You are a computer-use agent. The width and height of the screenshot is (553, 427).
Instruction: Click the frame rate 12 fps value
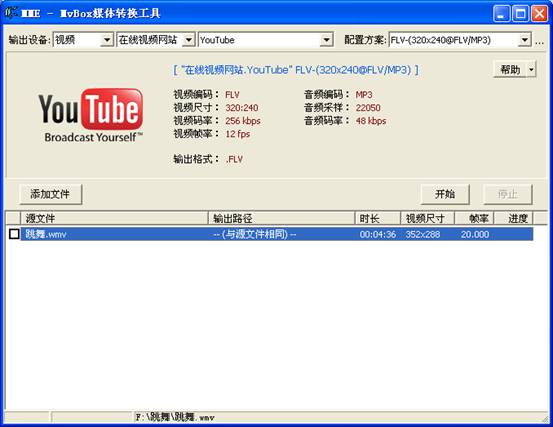point(238,134)
